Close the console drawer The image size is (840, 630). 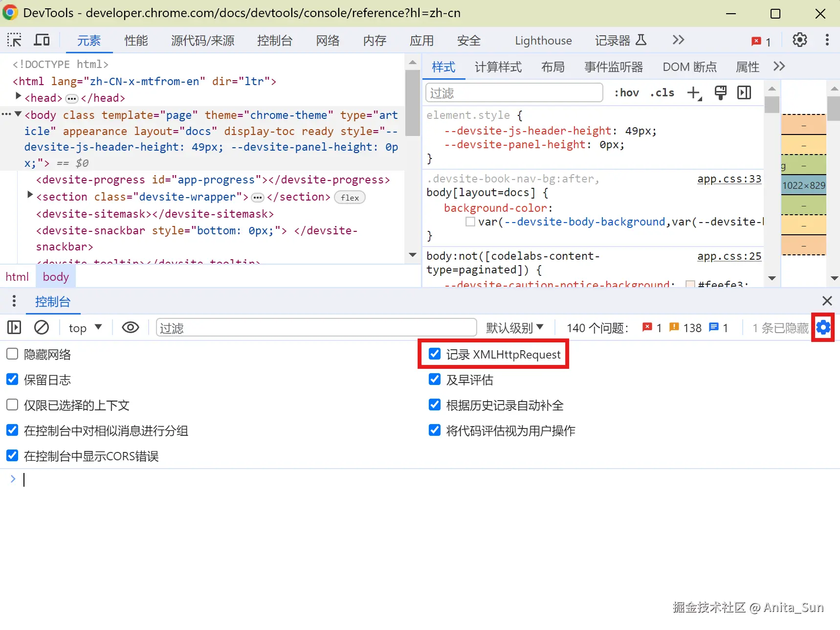(827, 301)
